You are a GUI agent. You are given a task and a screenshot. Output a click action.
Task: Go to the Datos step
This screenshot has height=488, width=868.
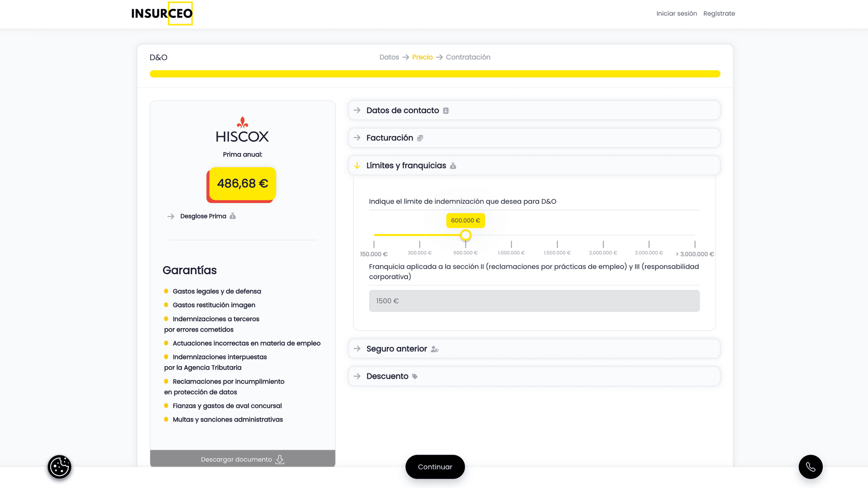[x=389, y=57]
